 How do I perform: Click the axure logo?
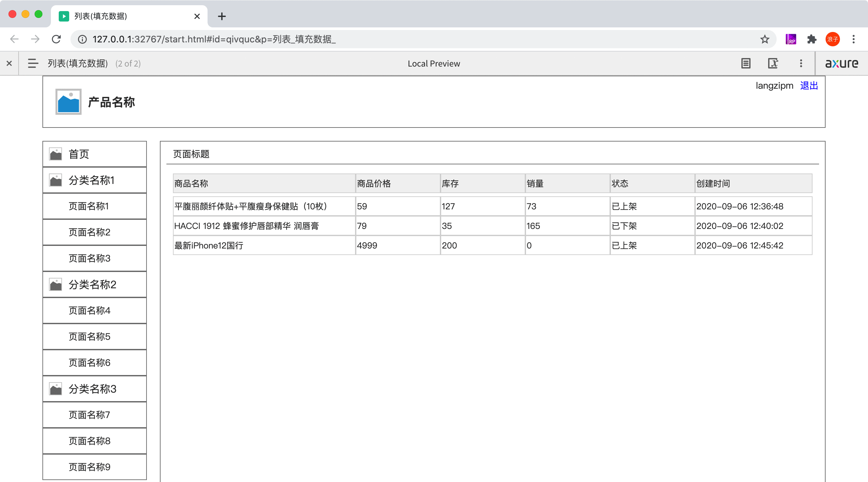pyautogui.click(x=841, y=63)
